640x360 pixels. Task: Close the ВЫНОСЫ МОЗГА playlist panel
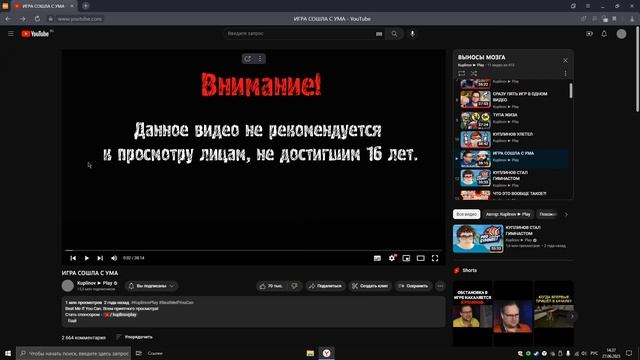click(x=565, y=60)
